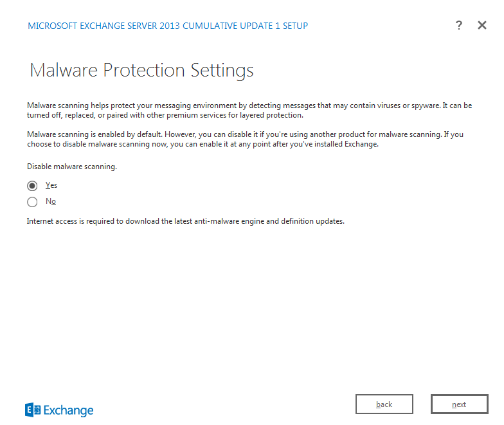Click the Malware Protection Settings heading
This screenshot has width=504, height=425.
click(x=141, y=70)
